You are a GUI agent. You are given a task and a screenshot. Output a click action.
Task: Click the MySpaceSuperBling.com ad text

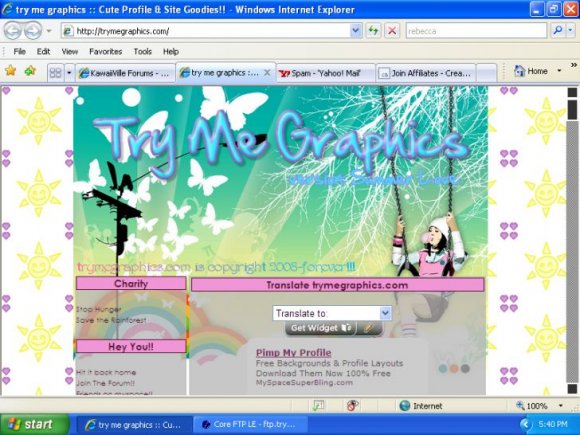coord(304,383)
